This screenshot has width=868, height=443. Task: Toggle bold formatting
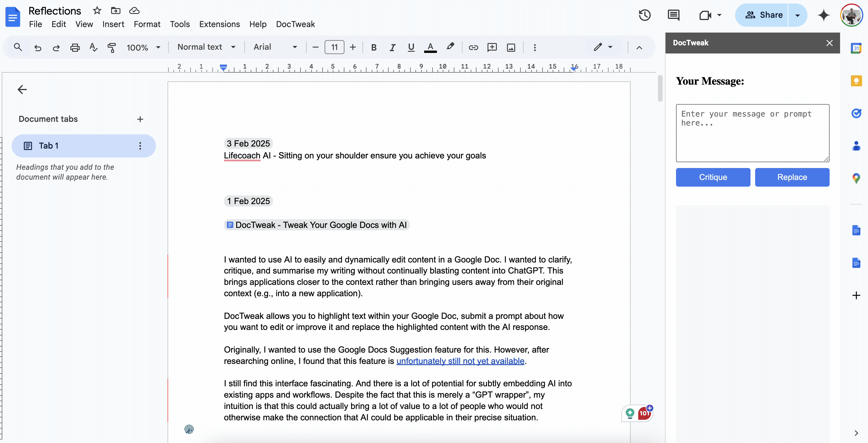[x=373, y=47]
